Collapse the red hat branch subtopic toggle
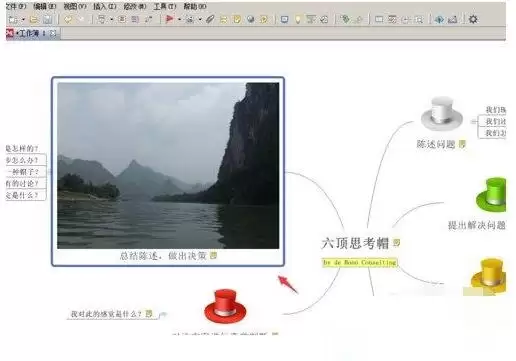Image resolution: width=516 pixels, height=361 pixels. click(163, 314)
